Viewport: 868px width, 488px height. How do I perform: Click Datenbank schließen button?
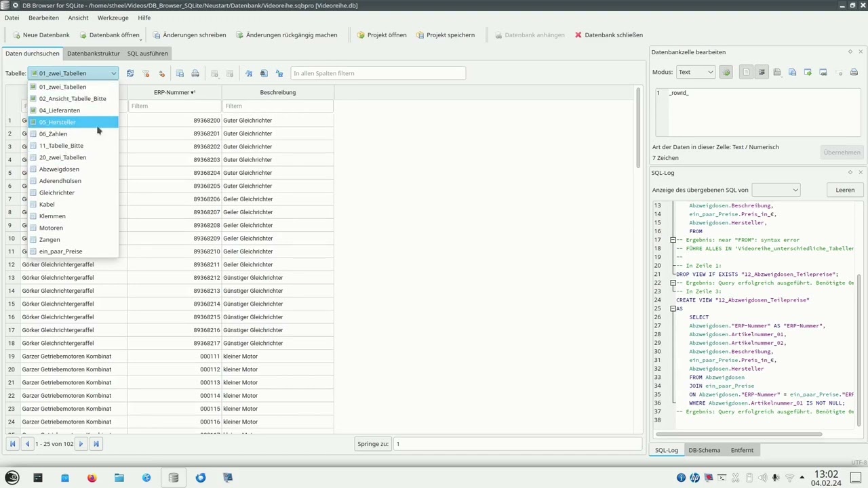click(x=608, y=35)
